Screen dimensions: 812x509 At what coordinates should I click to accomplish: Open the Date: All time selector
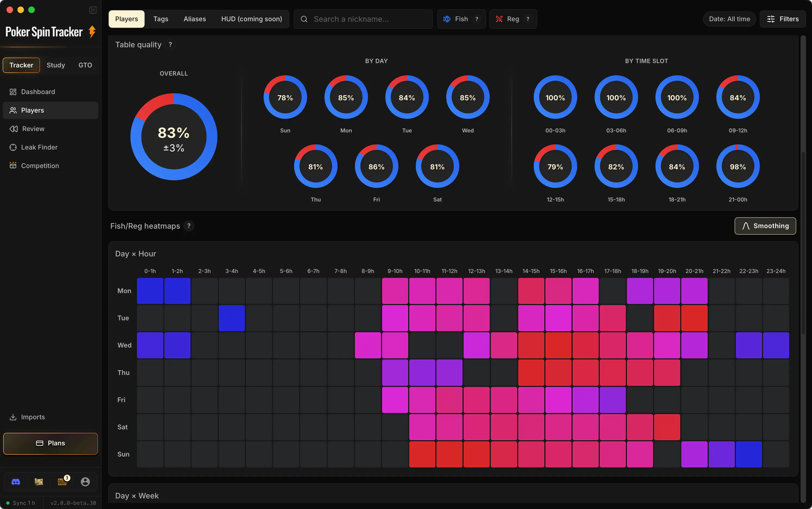[x=729, y=19]
